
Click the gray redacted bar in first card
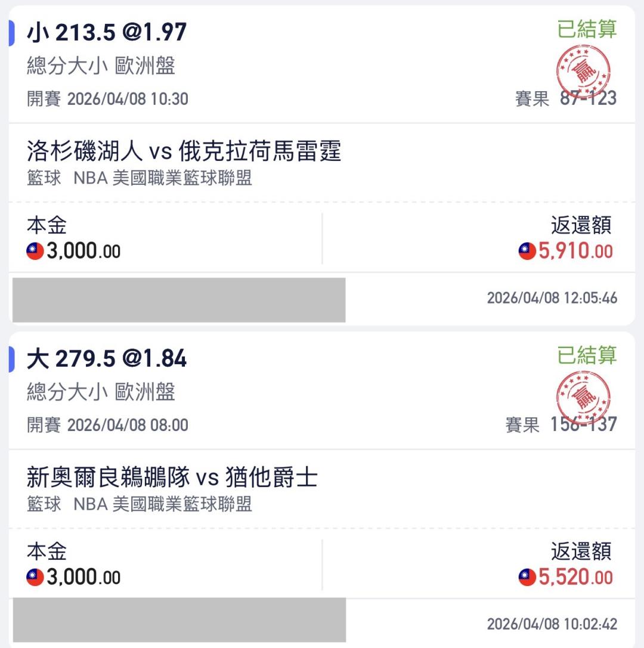tap(179, 300)
